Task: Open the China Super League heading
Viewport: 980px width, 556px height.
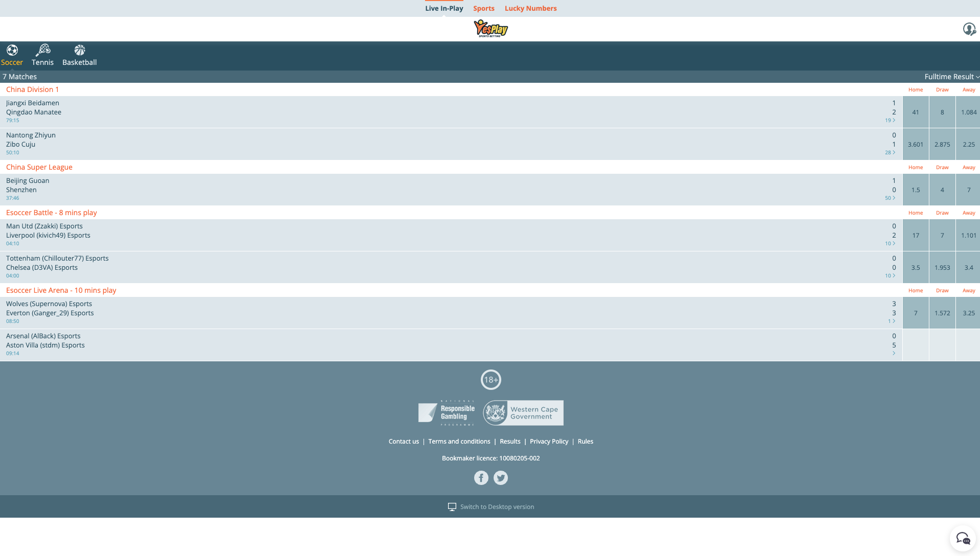Action: 39,167
